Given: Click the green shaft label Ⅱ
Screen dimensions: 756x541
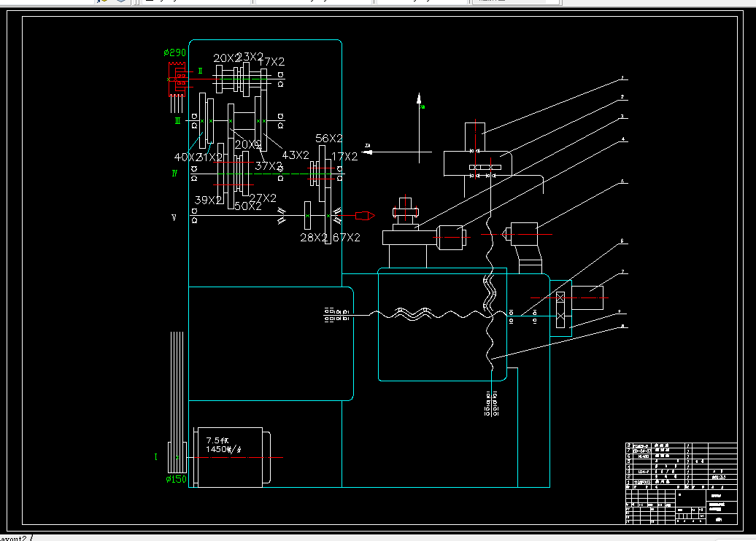Looking at the screenshot, I should coord(200,71).
